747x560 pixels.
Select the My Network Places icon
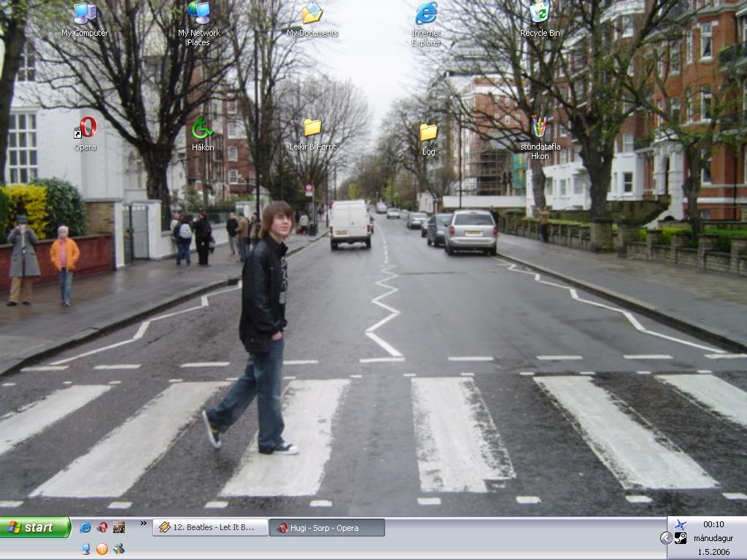click(x=198, y=24)
